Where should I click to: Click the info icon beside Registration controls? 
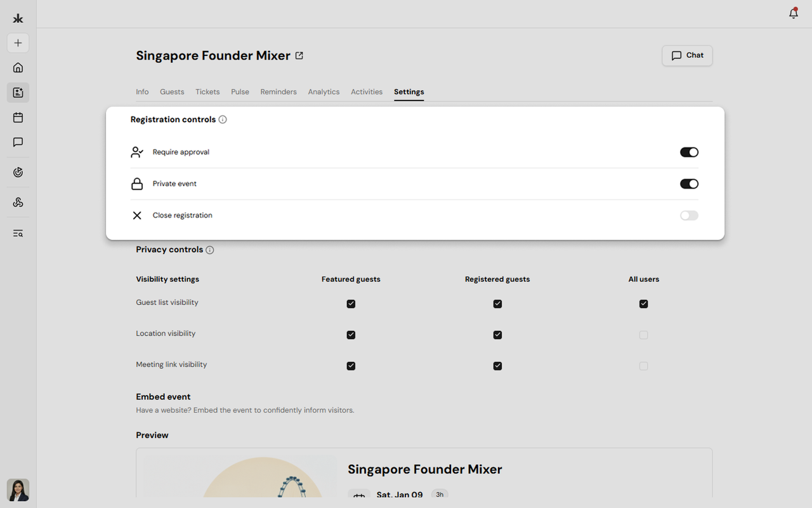tap(223, 119)
